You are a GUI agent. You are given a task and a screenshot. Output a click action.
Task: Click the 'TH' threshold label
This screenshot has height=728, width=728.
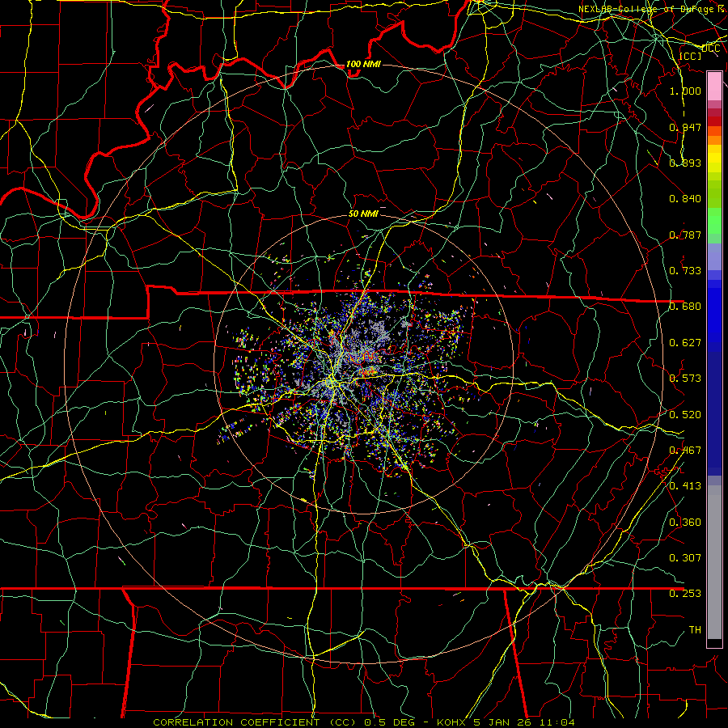tap(695, 630)
